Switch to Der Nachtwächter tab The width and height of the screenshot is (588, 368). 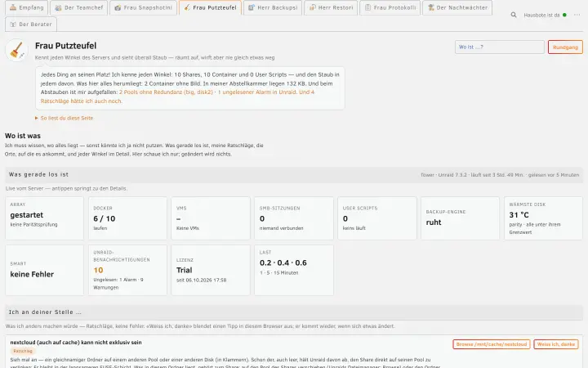tap(457, 7)
